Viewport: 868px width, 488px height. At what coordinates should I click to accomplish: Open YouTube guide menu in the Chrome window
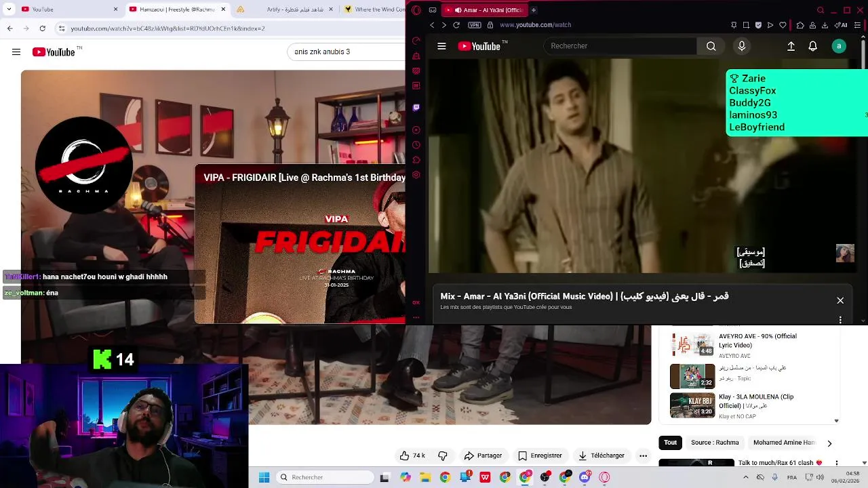16,52
